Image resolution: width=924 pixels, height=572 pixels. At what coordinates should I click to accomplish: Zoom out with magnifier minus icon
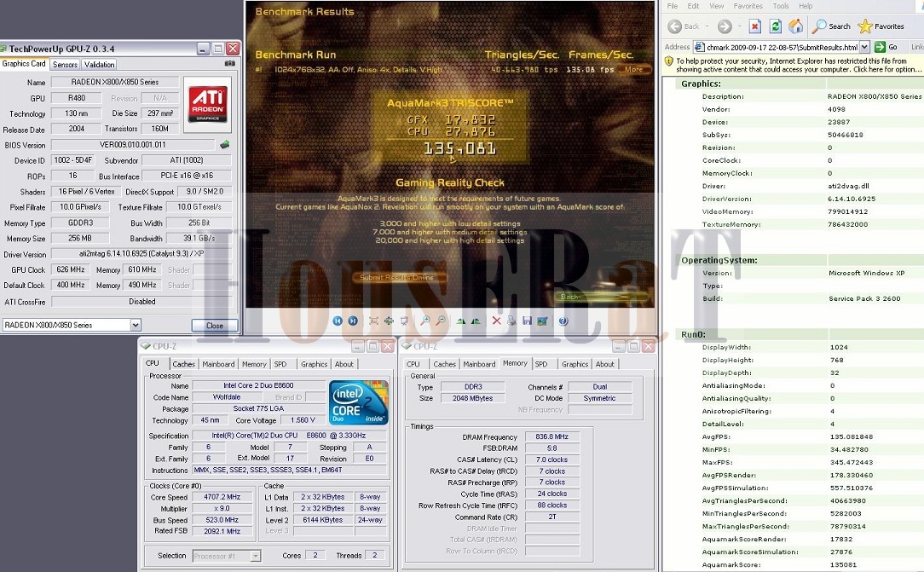pyautogui.click(x=441, y=321)
